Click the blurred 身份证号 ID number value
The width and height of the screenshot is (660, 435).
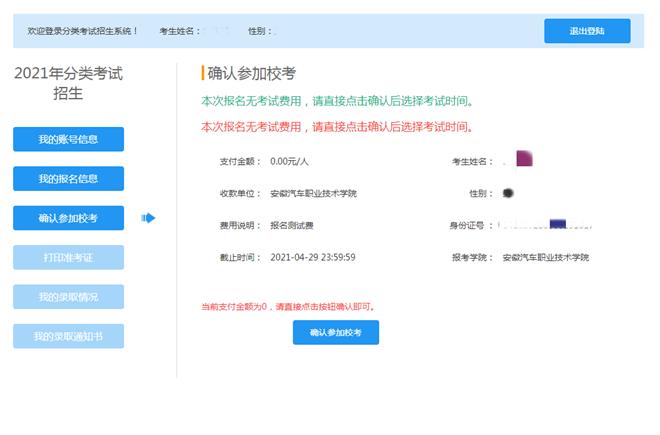tap(546, 225)
